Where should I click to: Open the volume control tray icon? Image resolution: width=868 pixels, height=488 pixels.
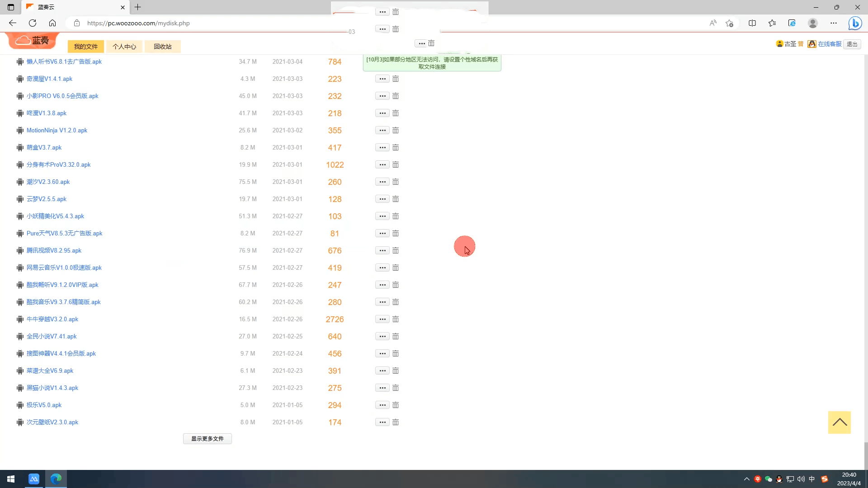(801, 479)
